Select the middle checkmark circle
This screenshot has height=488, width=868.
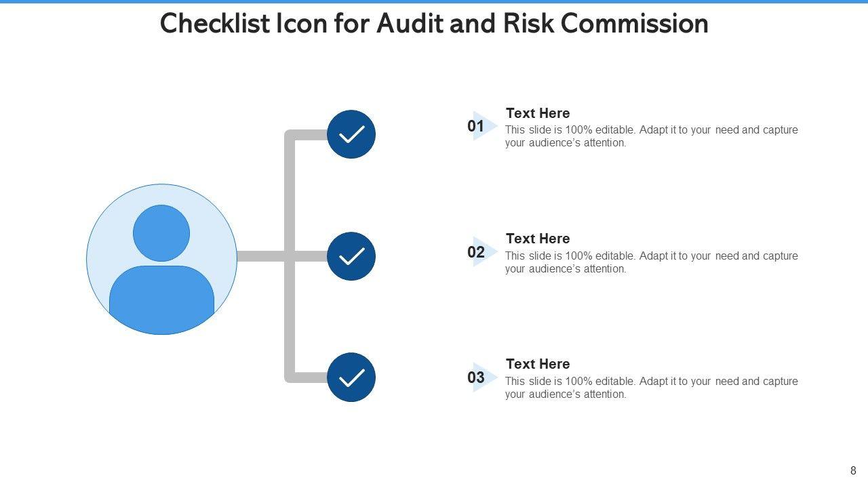coord(351,256)
